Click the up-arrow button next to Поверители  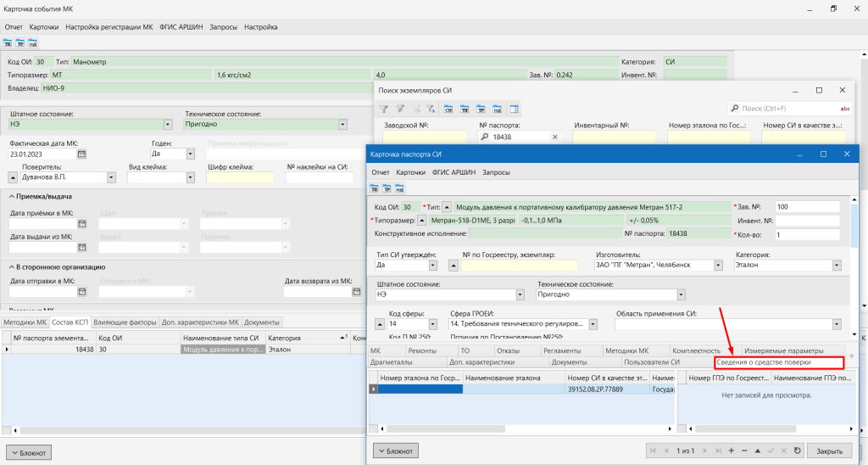point(13,177)
